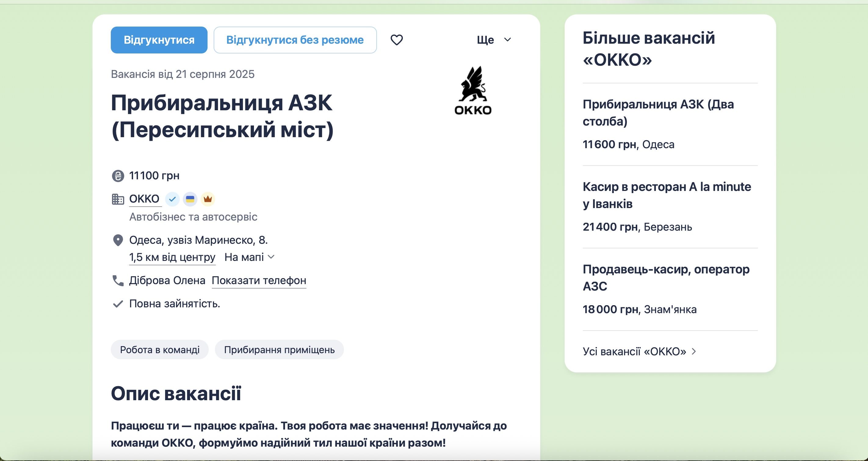Click the title Прибиральниця АЗК (Пересипський міст)
The image size is (868, 461).
[x=222, y=116]
